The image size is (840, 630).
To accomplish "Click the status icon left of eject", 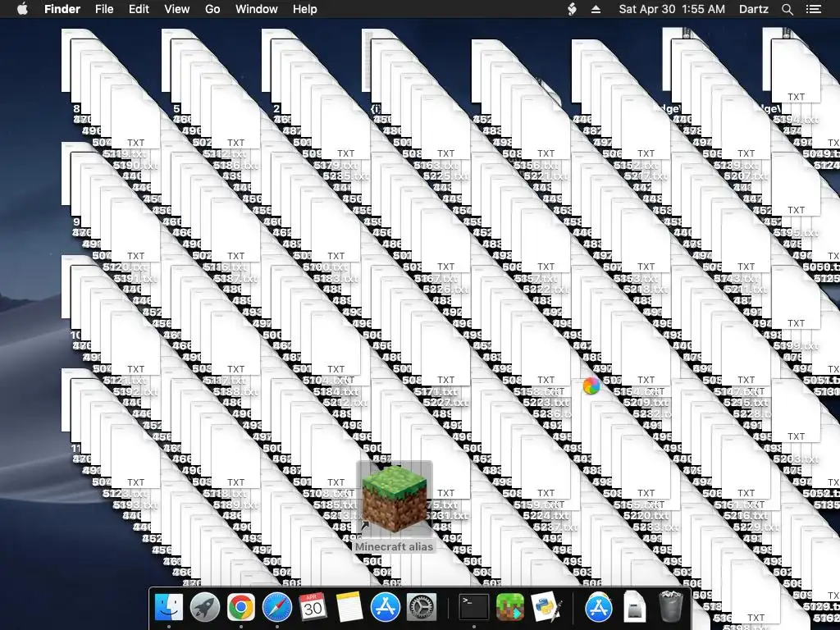I will [572, 9].
